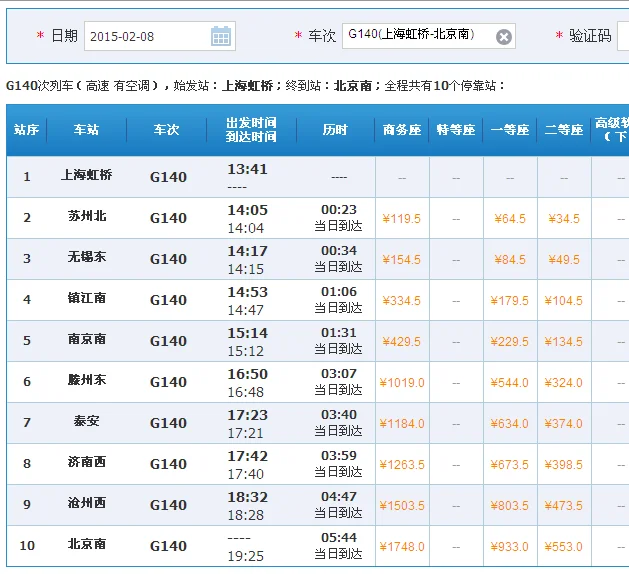Click the 车站 column header
The width and height of the screenshot is (629, 574).
(86, 130)
